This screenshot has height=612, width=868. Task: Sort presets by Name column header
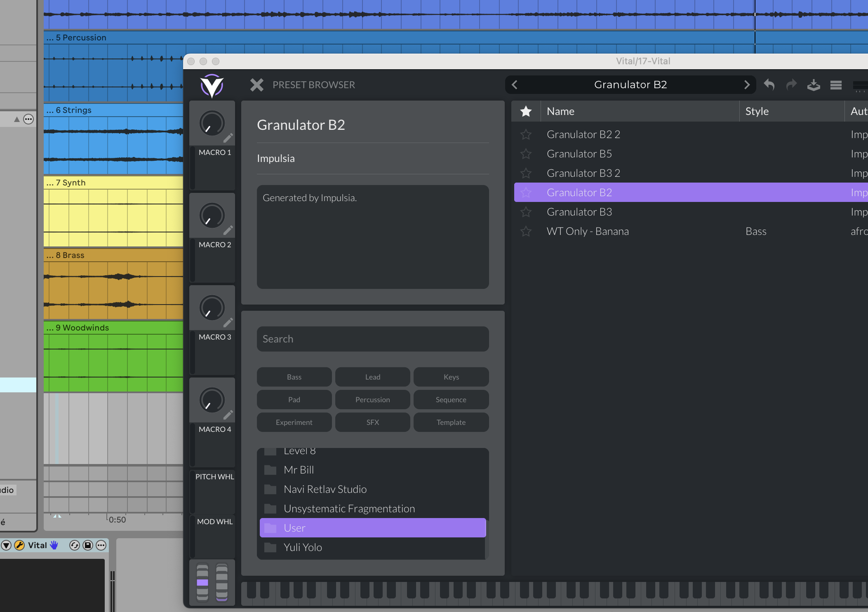pos(640,111)
